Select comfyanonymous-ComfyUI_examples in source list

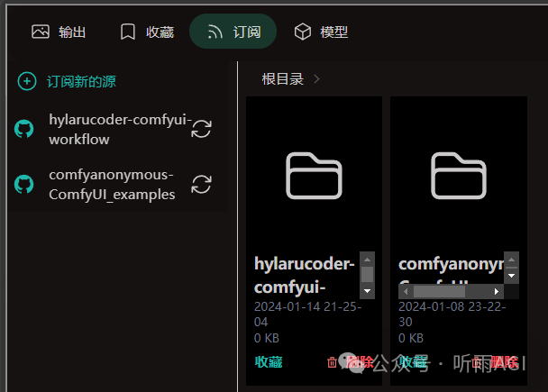(112, 184)
